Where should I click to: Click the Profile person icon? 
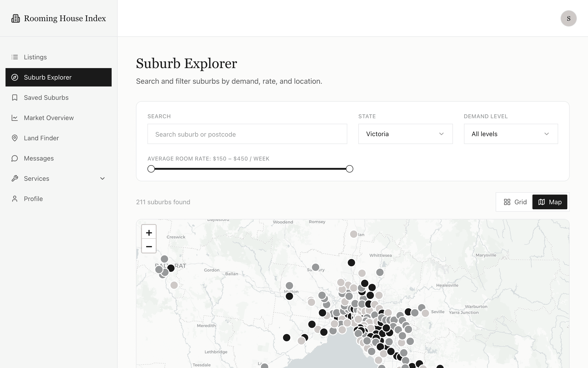pyautogui.click(x=14, y=199)
